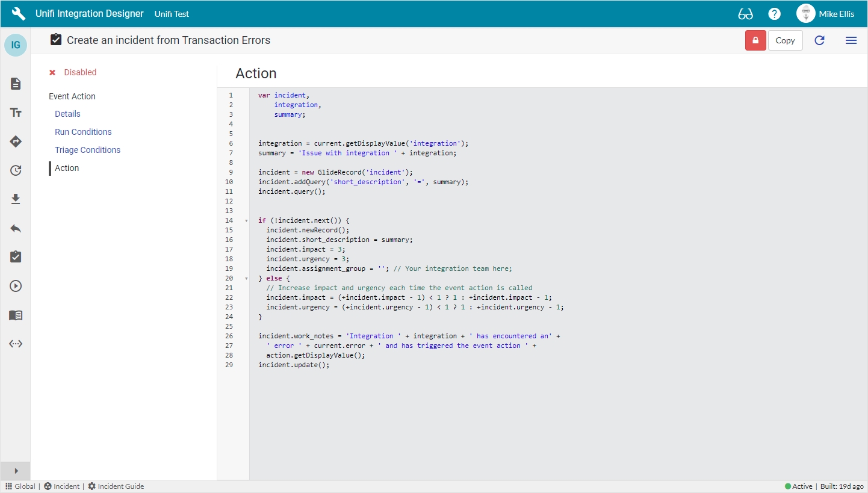Click the download arrow icon in sidebar

[16, 199]
